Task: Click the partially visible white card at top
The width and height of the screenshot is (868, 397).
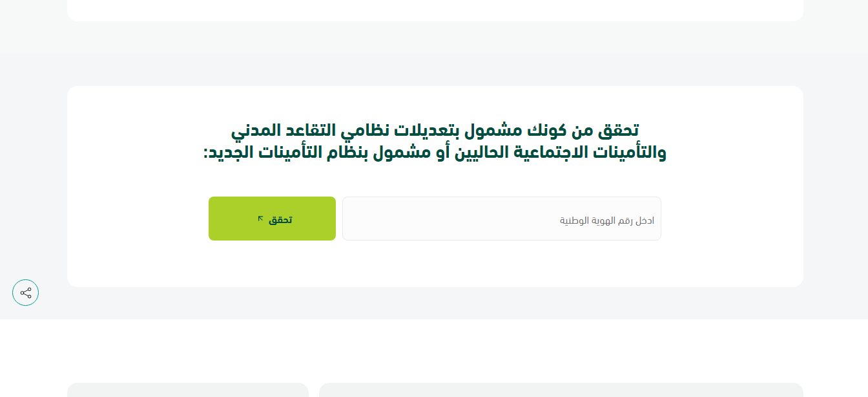Action: tap(435, 10)
